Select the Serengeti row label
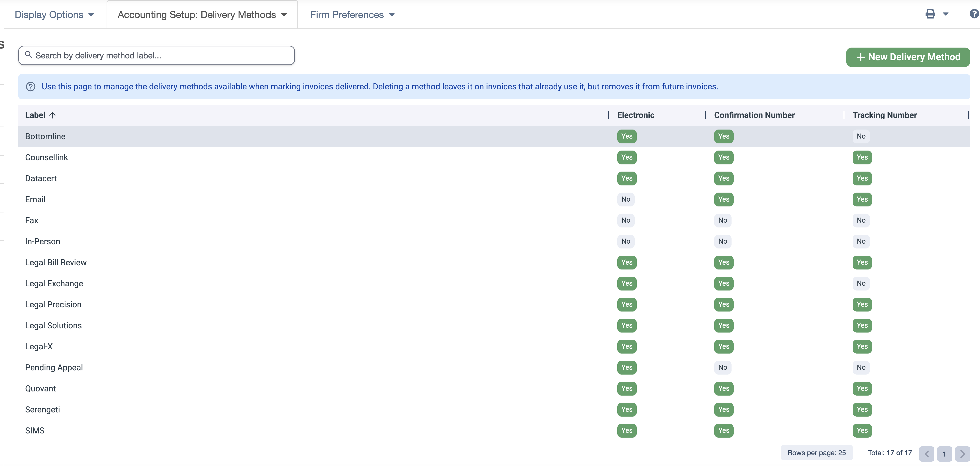The image size is (980, 466). [x=43, y=410]
